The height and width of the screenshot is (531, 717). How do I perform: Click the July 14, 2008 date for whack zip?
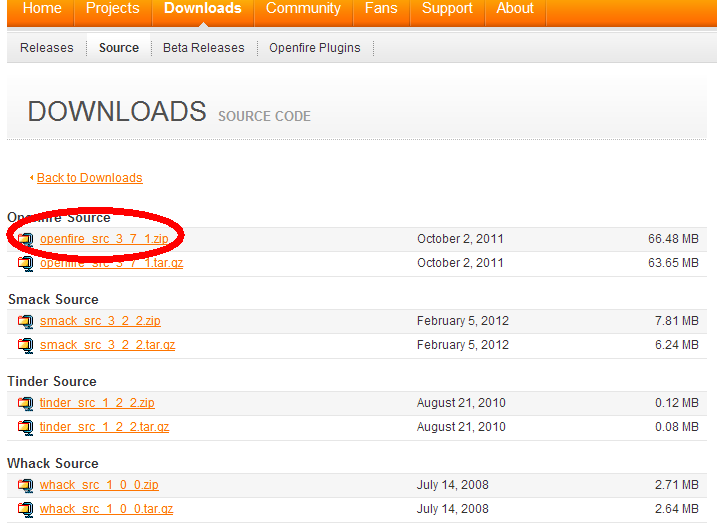tap(452, 485)
